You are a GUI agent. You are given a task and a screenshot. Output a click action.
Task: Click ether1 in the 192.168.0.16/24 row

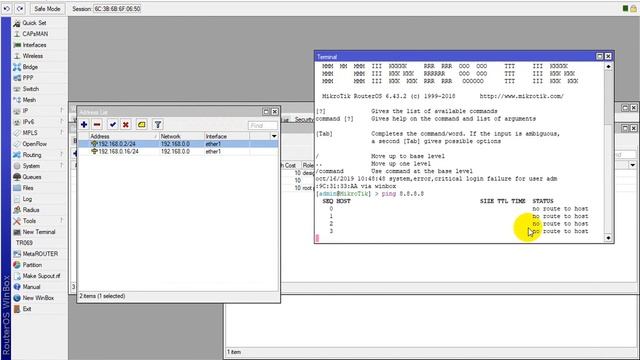[x=213, y=151]
